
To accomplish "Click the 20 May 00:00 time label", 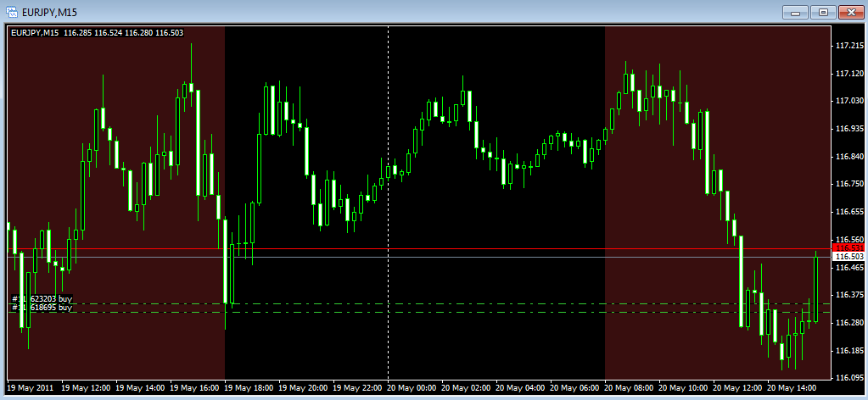I will click(410, 388).
